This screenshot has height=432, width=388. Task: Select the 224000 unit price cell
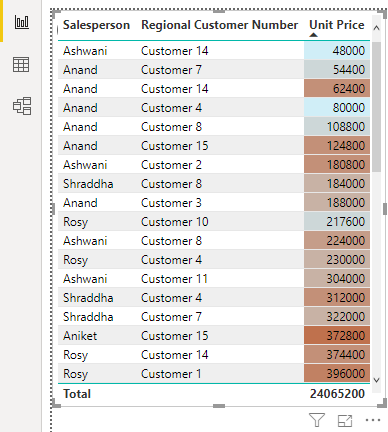tap(337, 241)
